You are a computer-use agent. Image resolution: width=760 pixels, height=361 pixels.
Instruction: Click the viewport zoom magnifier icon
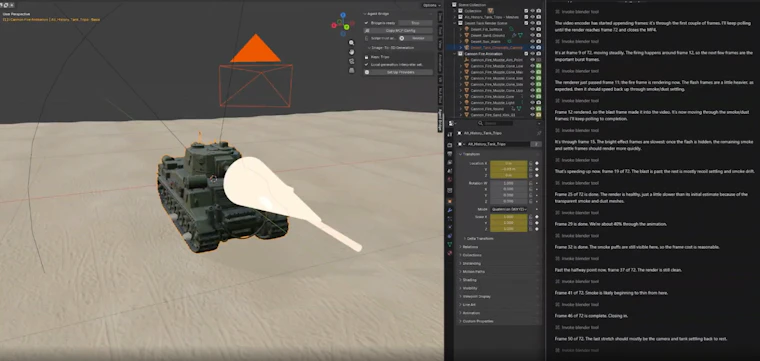(x=351, y=43)
